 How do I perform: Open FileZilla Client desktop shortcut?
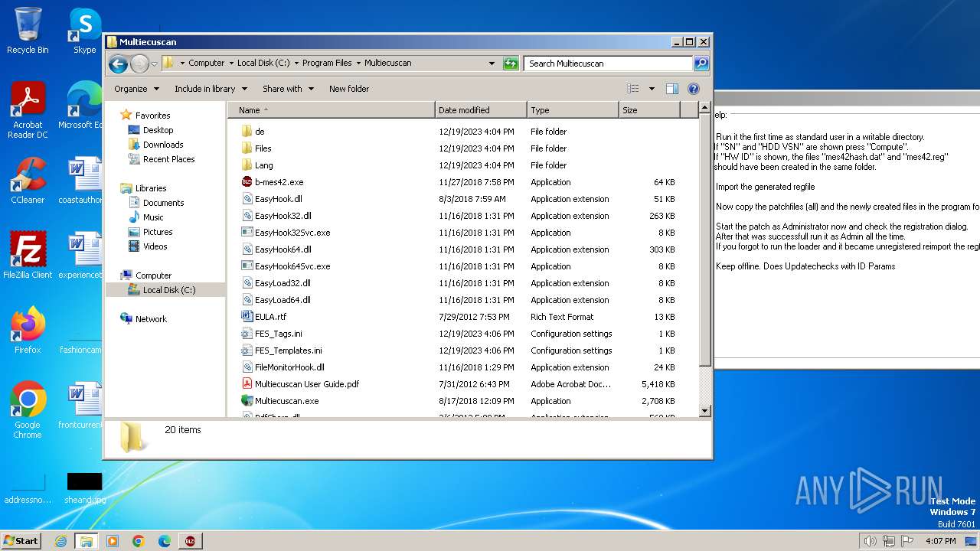[x=28, y=256]
